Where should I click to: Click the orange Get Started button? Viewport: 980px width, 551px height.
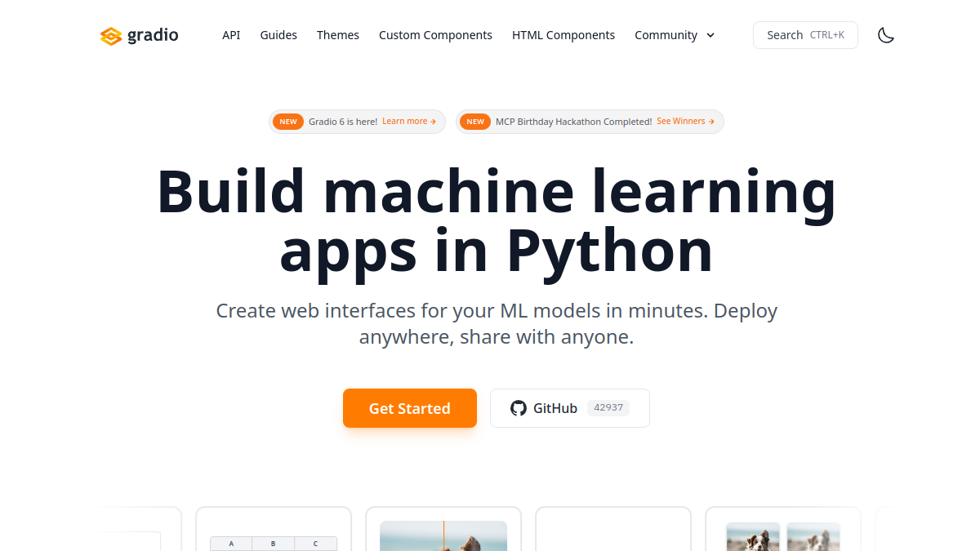(x=410, y=408)
